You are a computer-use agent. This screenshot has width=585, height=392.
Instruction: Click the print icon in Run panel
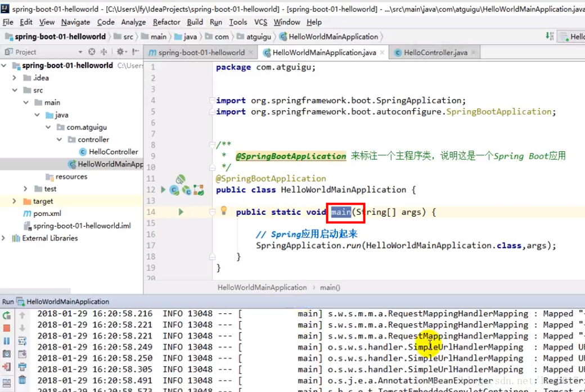(x=22, y=367)
